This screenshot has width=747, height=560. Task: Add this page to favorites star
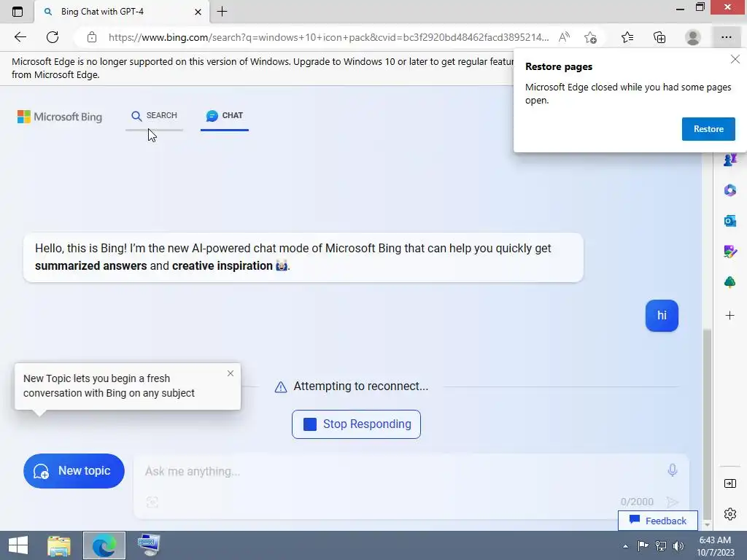click(591, 37)
